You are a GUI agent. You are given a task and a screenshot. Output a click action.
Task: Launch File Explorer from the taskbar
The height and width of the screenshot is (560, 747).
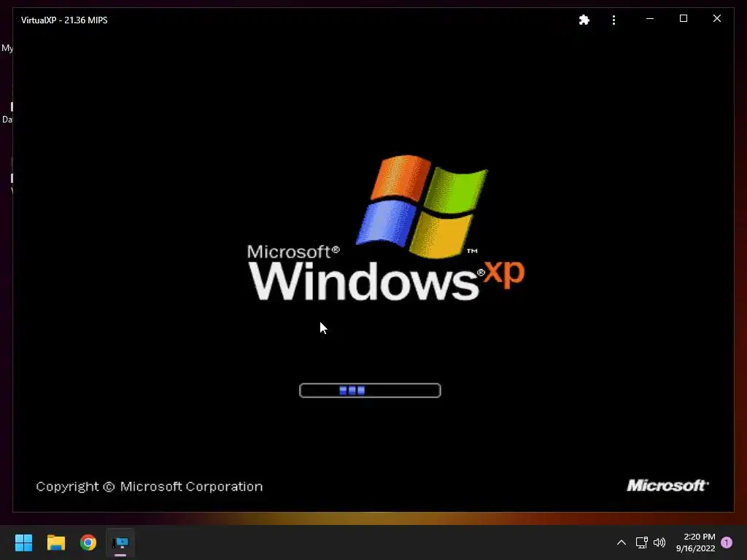point(55,542)
